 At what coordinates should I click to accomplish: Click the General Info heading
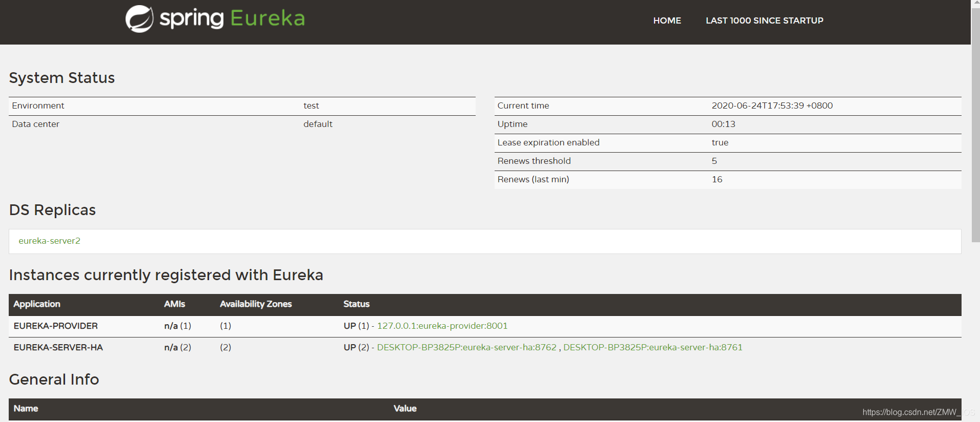tap(54, 379)
